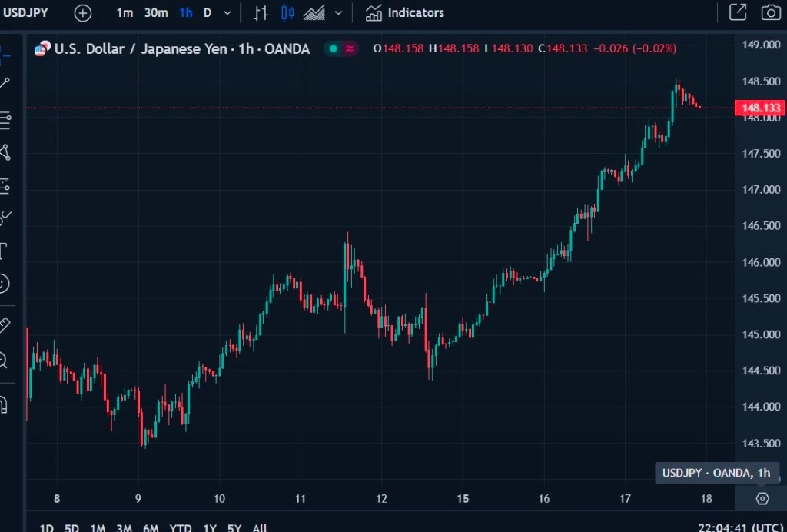Toggle the market status indicator pill
Image resolution: width=787 pixels, height=532 pixels.
coord(341,48)
